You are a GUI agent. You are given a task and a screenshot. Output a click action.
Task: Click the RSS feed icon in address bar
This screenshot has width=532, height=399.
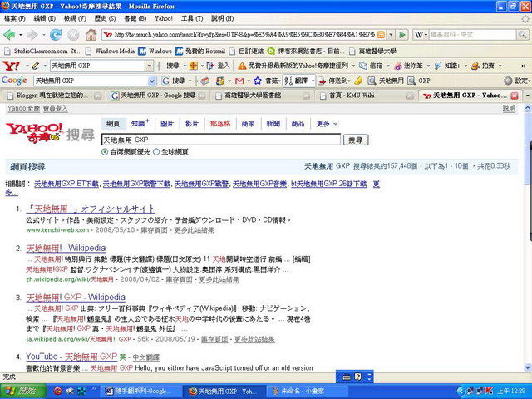pyautogui.click(x=381, y=35)
